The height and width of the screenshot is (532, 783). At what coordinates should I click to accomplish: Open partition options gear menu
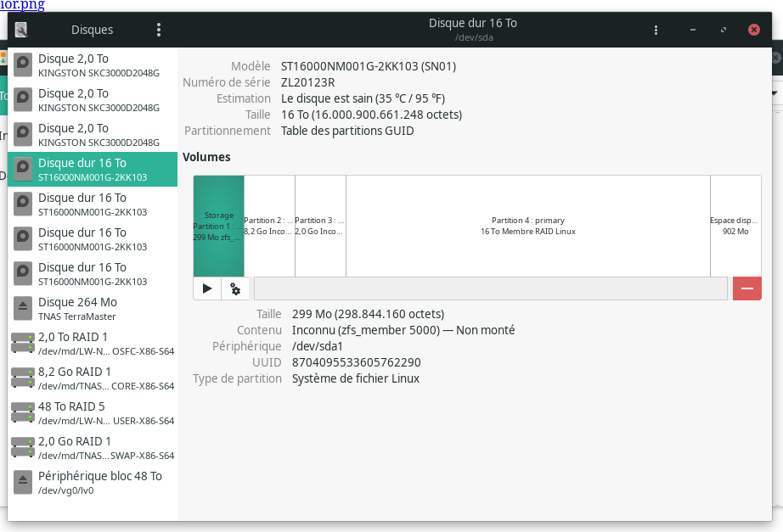click(x=235, y=288)
